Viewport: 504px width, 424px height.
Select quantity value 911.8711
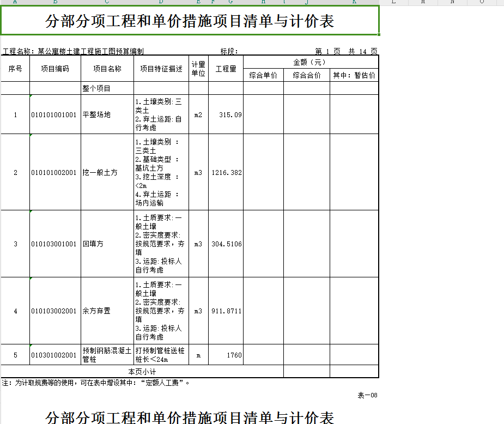[226, 311]
